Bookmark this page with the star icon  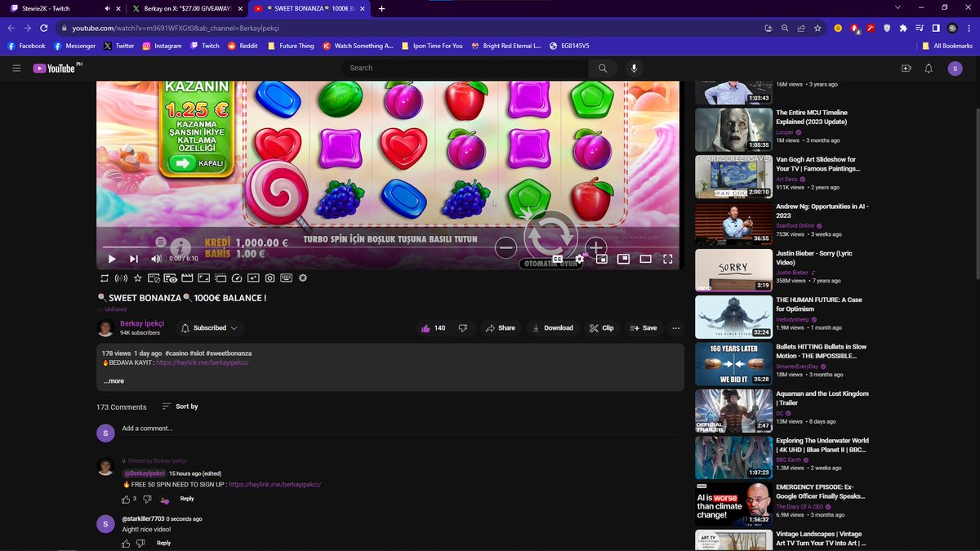(x=817, y=28)
